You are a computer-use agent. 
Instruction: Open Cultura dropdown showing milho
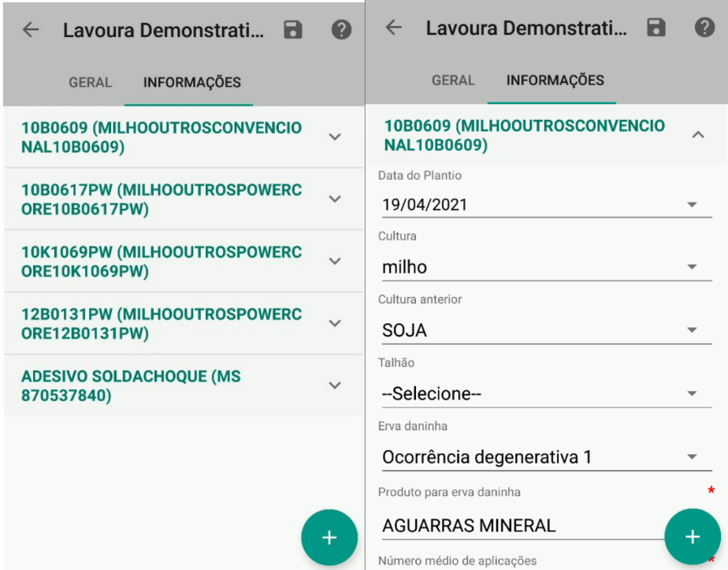tap(547, 267)
